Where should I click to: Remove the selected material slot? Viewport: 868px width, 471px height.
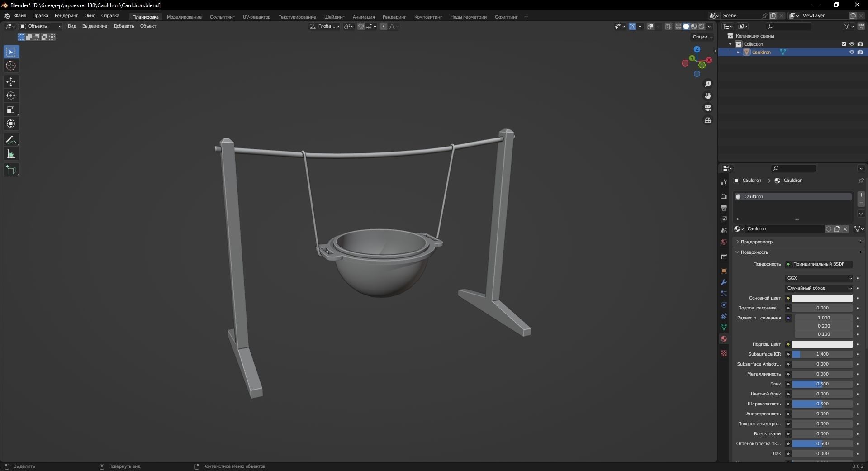pos(861,204)
